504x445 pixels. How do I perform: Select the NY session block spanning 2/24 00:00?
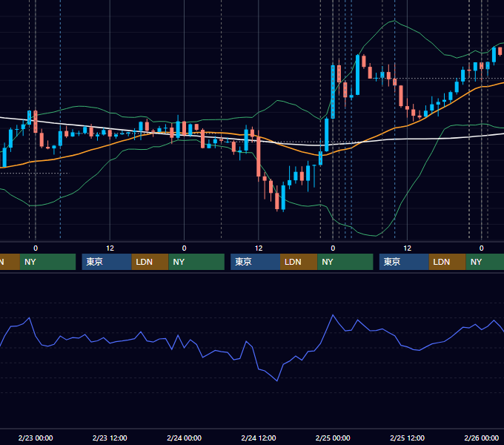coord(196,262)
